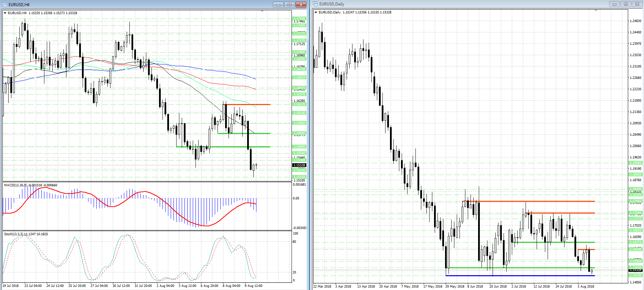Select the orange resistance line on H4 chart
The image size is (644, 290).
248,104
